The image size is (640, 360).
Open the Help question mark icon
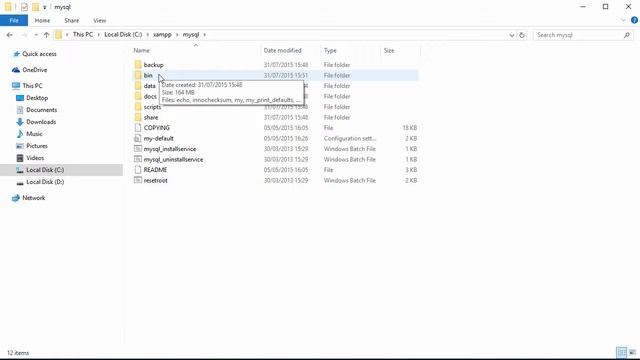(x=634, y=20)
